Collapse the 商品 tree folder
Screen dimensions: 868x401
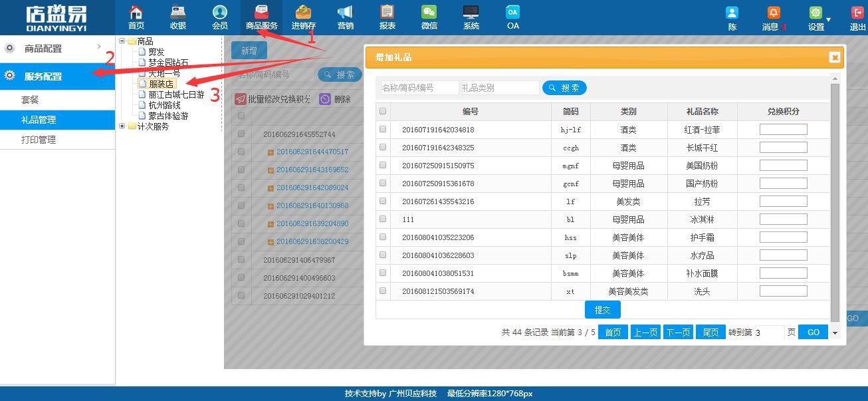point(122,41)
